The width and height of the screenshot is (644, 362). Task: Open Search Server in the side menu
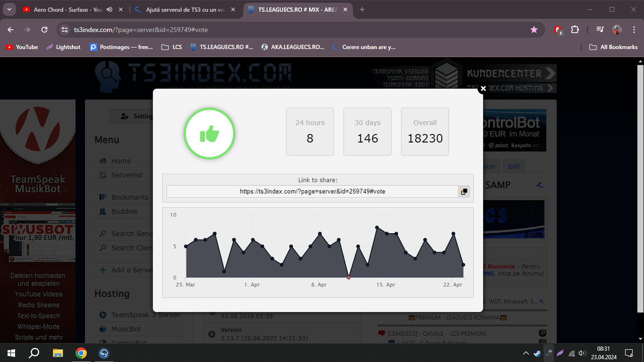(x=132, y=233)
